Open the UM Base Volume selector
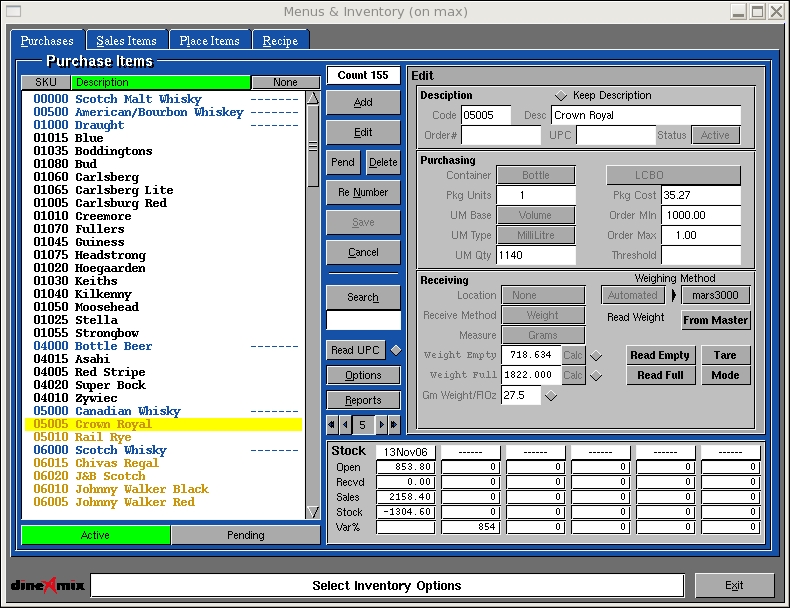The width and height of the screenshot is (790, 608). pyautogui.click(x=536, y=215)
